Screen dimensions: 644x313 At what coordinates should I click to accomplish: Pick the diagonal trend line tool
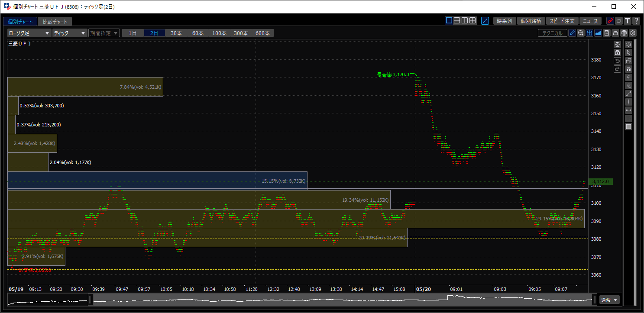tap(629, 94)
